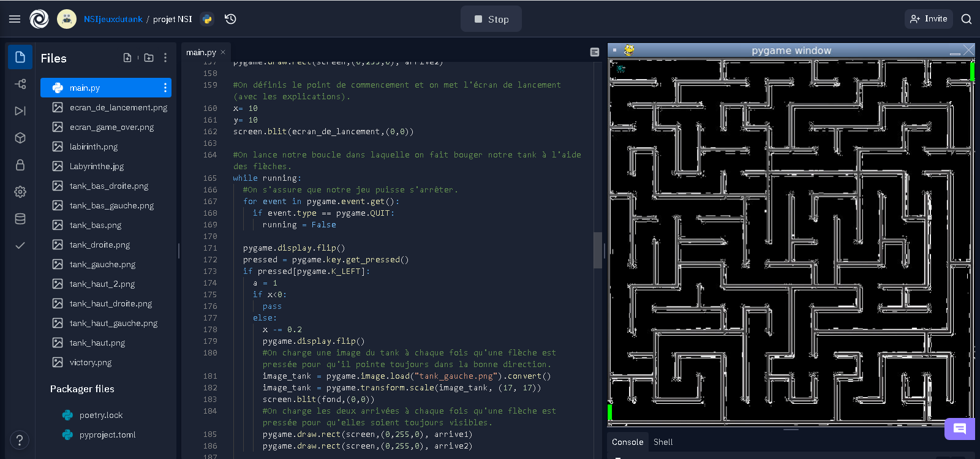Click the add new folder icon
The width and height of the screenshot is (980, 459).
[149, 58]
